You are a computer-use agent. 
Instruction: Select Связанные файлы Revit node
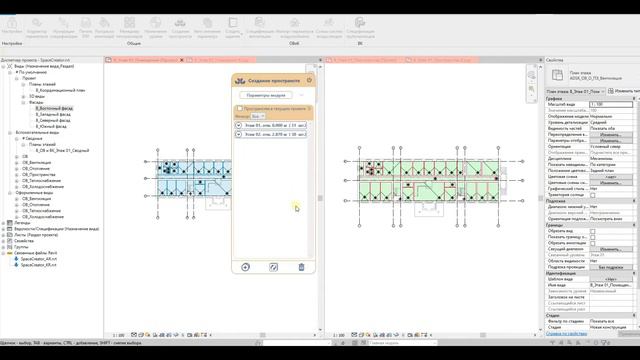tap(35, 253)
